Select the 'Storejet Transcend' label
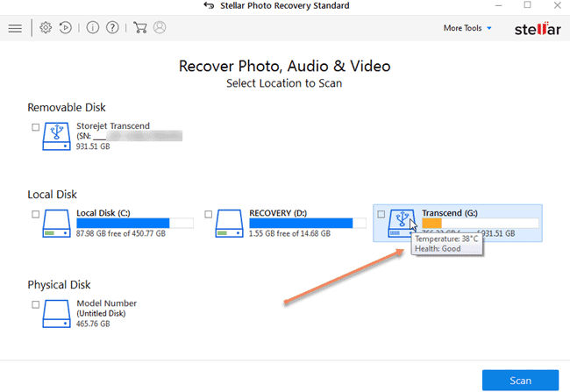570x392 pixels. pos(113,125)
